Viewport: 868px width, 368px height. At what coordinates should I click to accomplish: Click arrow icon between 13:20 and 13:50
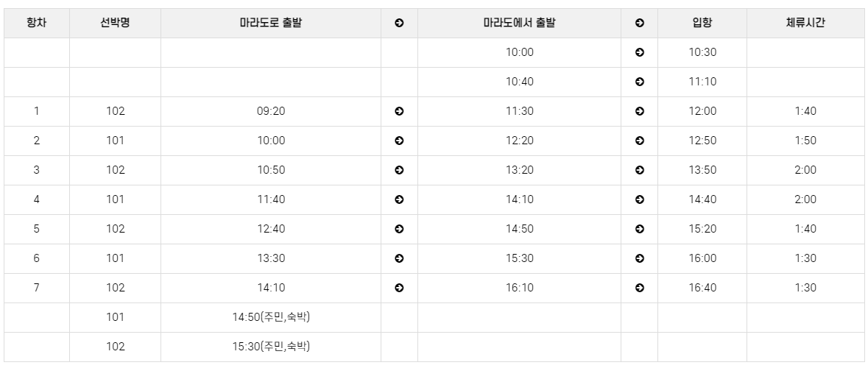point(639,170)
